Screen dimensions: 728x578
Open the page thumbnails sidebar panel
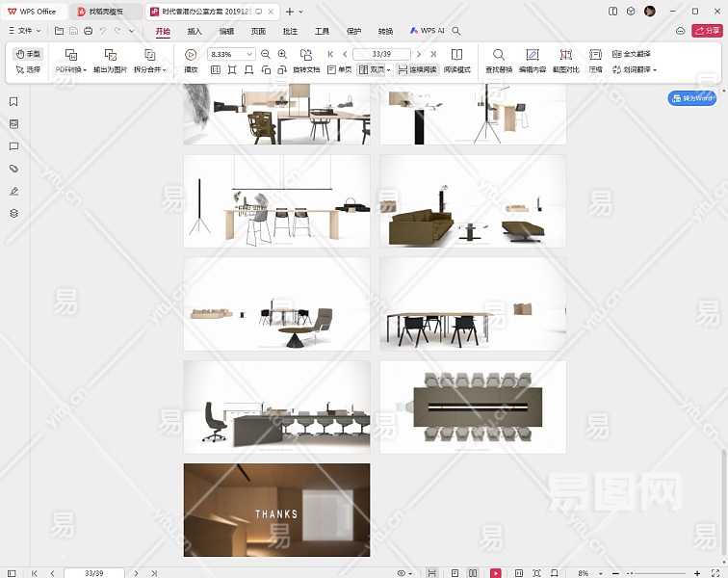tap(13, 124)
